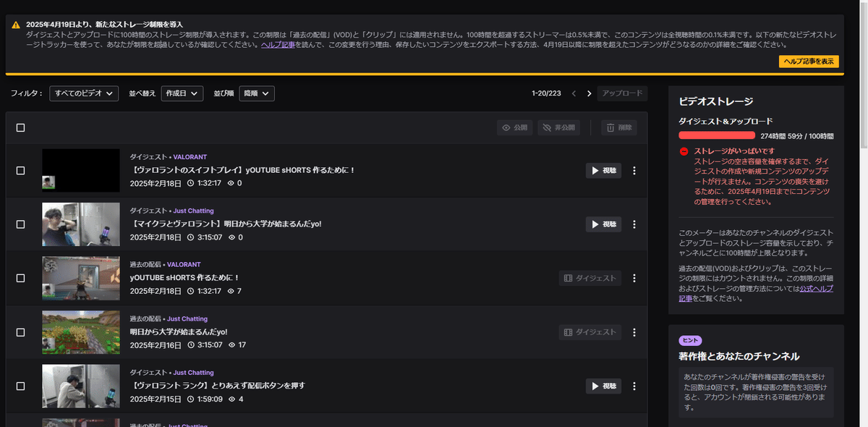Toggle the select-all checkbox above the video list
Image resolution: width=868 pixels, height=427 pixels.
pos(21,127)
